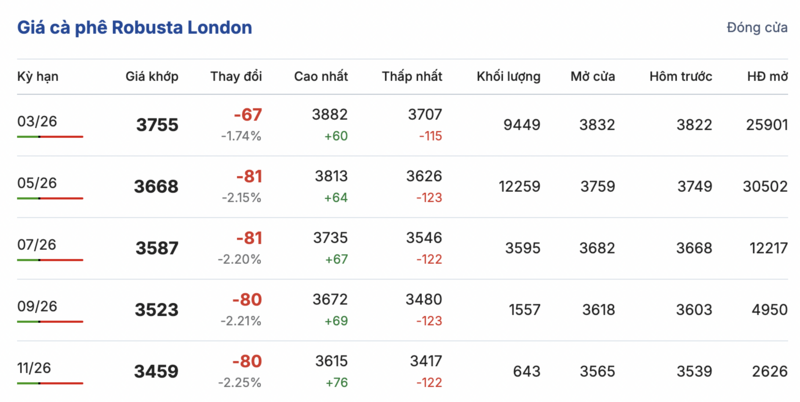Click the price range bar under 11/26
Screen dimensions: 800x402
[50, 383]
